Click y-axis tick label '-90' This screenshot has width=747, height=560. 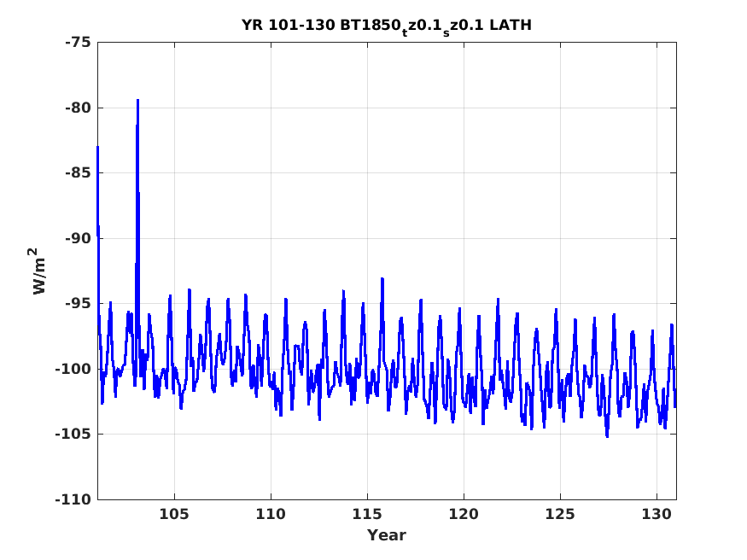coord(78,238)
